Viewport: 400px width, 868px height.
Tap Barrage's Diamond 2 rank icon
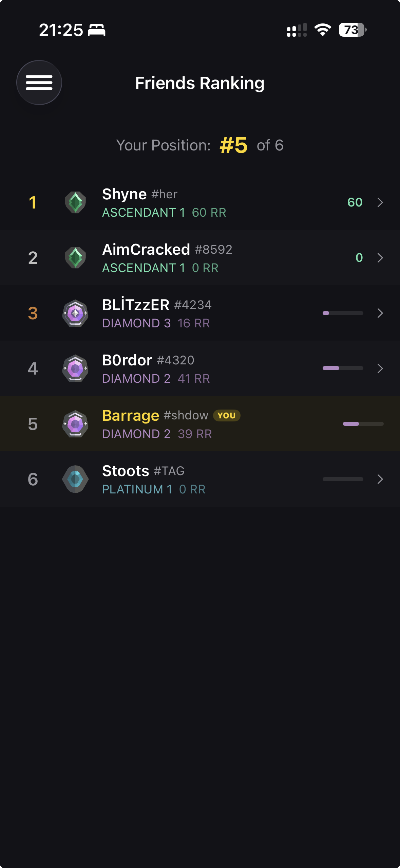[x=75, y=424]
